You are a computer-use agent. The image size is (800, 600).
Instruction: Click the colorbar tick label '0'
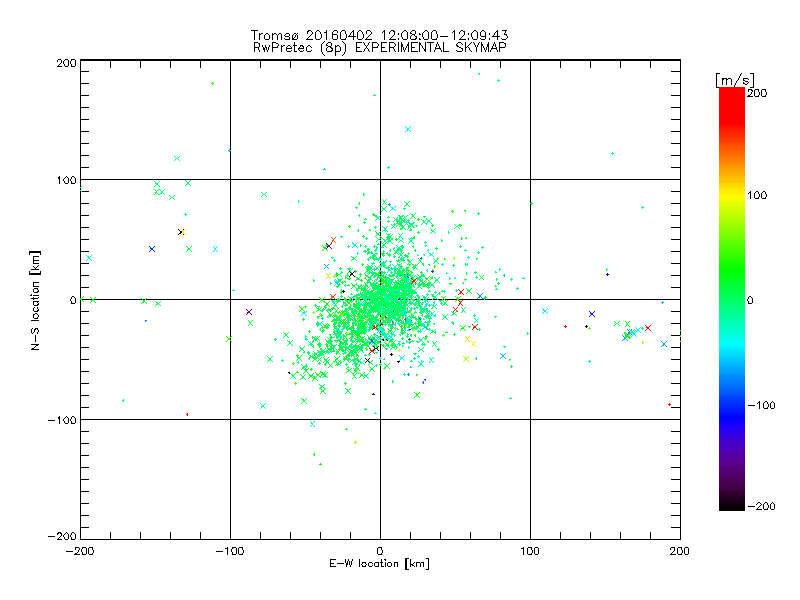pyautogui.click(x=750, y=300)
